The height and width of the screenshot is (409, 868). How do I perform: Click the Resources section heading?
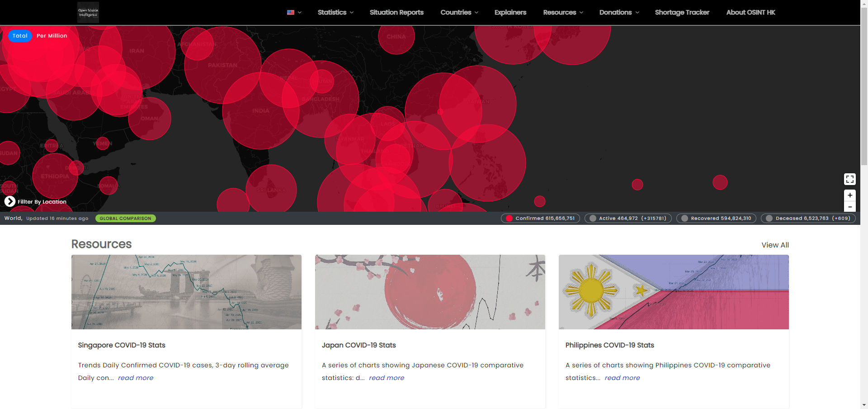(102, 244)
